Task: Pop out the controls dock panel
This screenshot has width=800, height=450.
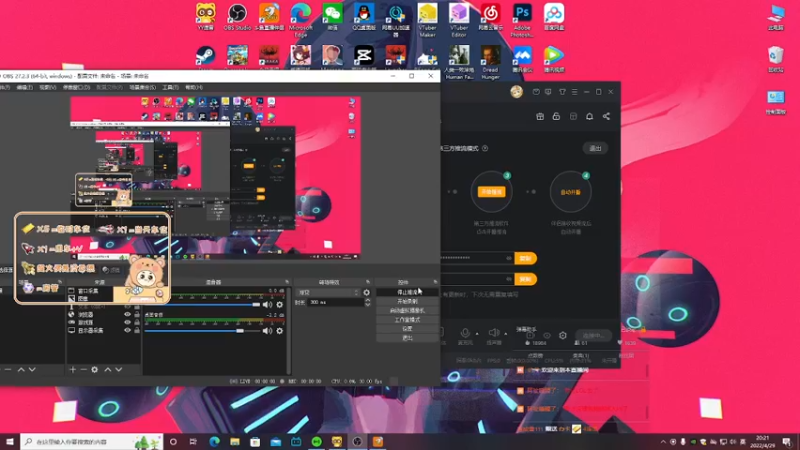Action: (435, 282)
